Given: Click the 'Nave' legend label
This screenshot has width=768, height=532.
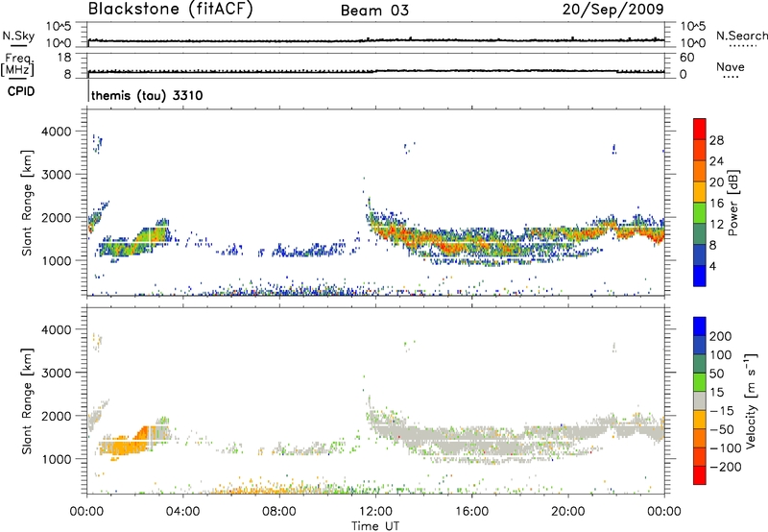Looking at the screenshot, I should coord(731,66).
